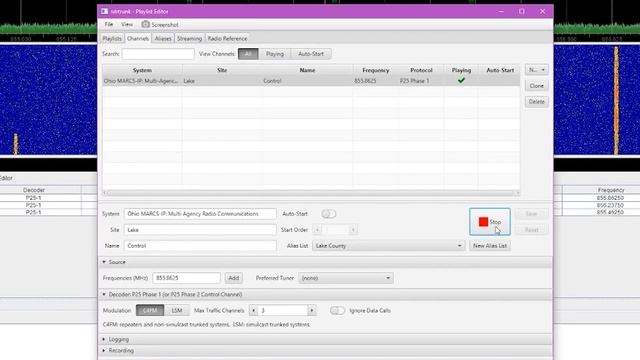Open the Preferred Tuner dropdown
Viewport: 640px width, 360px height.
pyautogui.click(x=346, y=278)
